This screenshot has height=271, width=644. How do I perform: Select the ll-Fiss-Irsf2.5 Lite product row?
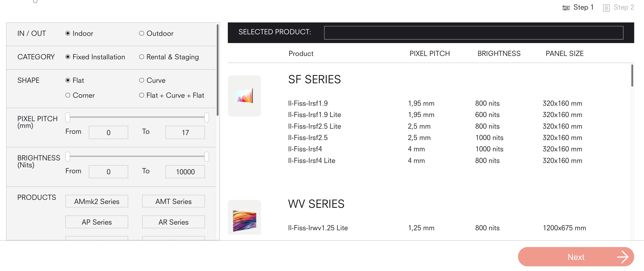pos(314,126)
